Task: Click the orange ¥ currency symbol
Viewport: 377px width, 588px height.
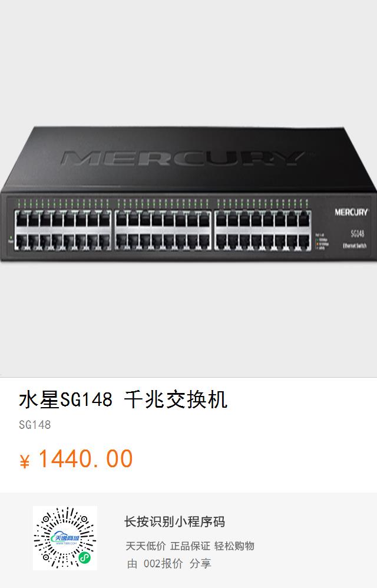Action: [24, 461]
